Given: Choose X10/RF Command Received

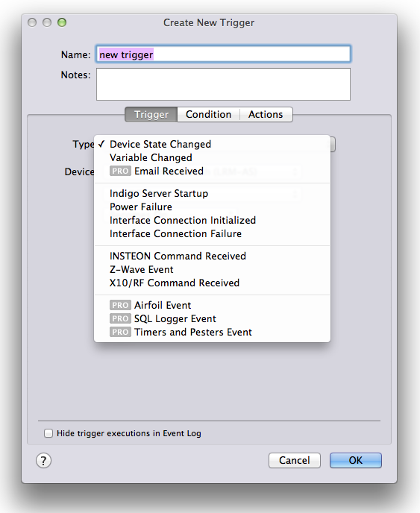Looking at the screenshot, I should point(212,283).
